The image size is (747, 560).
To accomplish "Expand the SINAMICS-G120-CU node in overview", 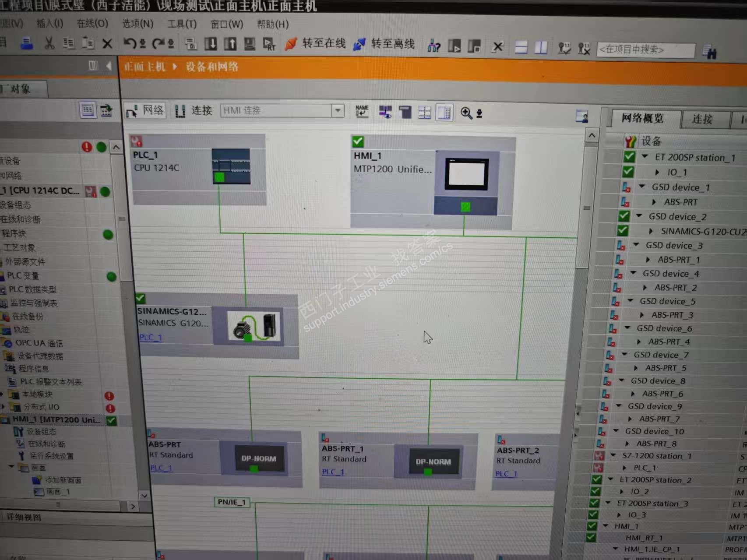I will [650, 231].
